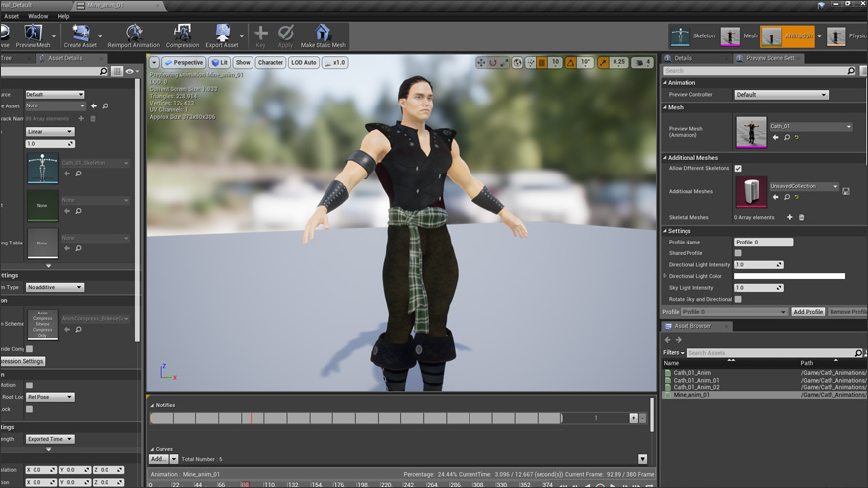Expand the Directional Light Color property

click(666, 276)
